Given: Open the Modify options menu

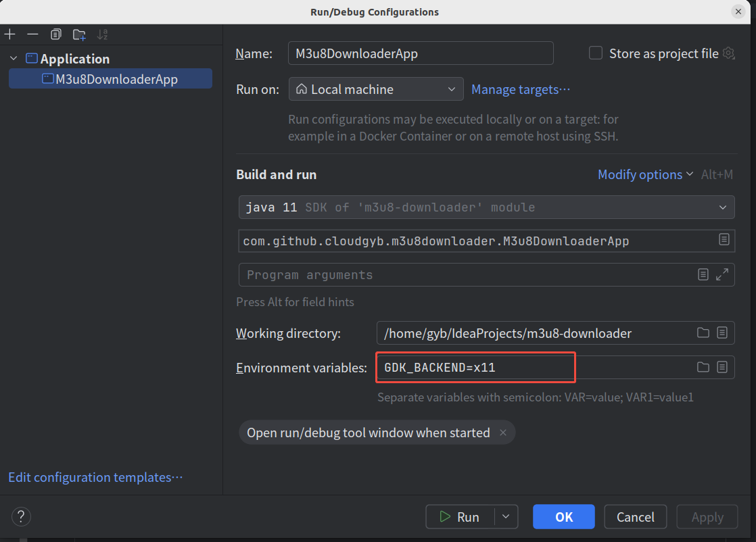Looking at the screenshot, I should [x=640, y=174].
